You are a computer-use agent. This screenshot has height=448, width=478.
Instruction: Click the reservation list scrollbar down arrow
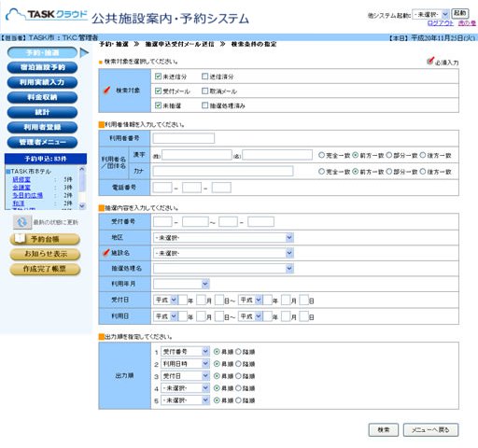82,206
